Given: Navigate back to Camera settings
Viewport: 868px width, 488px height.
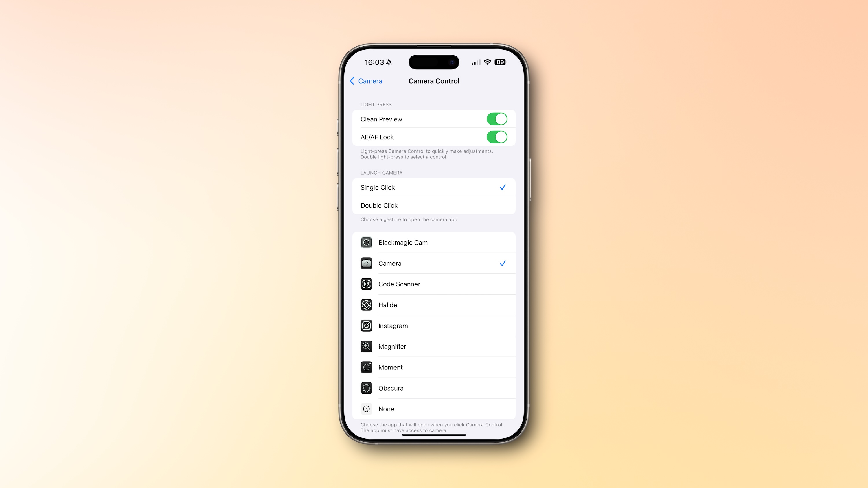Looking at the screenshot, I should coord(366,80).
